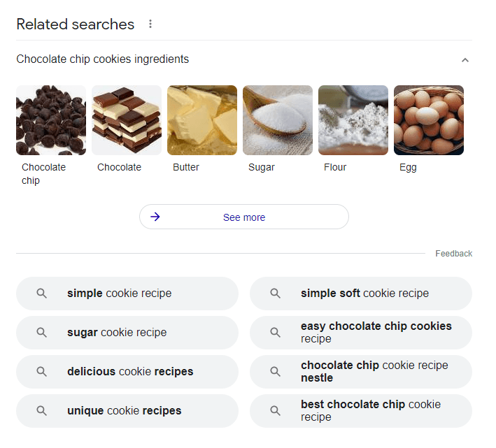This screenshot has height=448, width=496.
Task: Open the Related searches three-dot menu
Action: (150, 24)
